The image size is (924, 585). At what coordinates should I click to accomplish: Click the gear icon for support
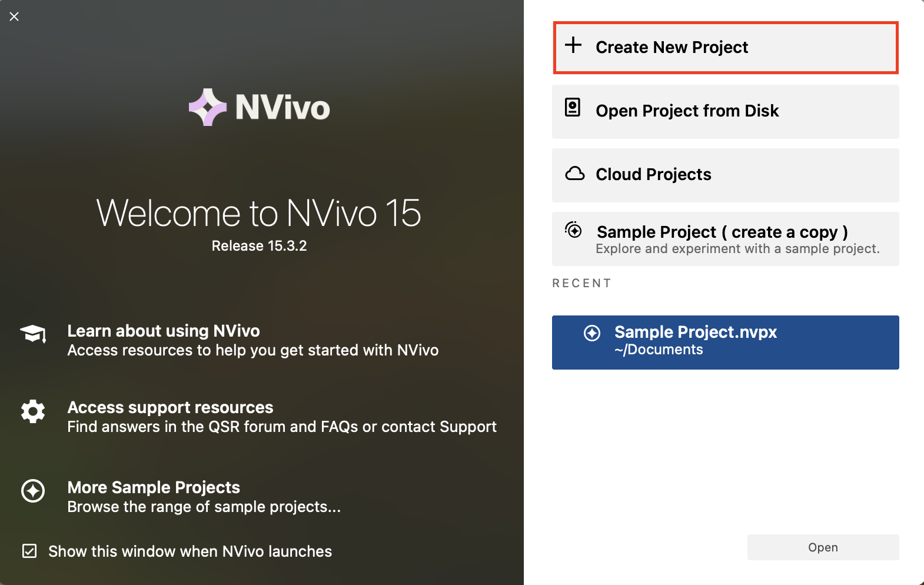[x=33, y=411]
